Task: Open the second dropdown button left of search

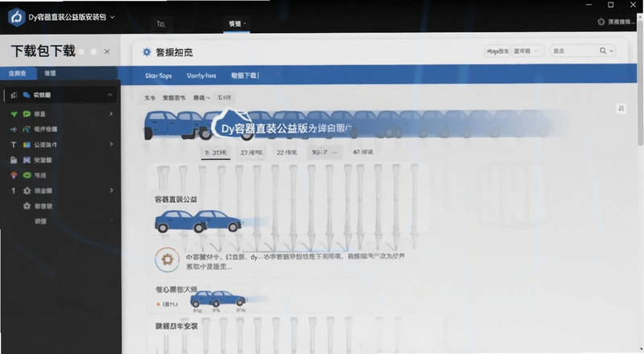Action: pos(528,51)
